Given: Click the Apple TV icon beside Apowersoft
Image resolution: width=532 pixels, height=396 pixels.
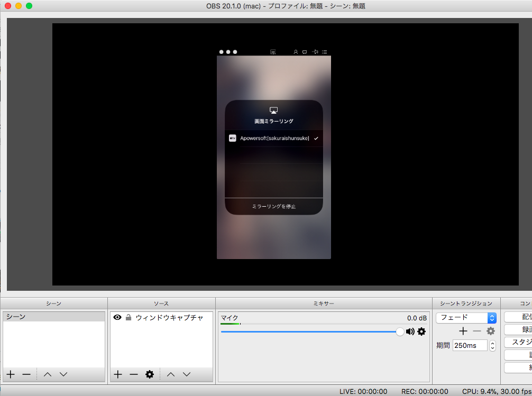Looking at the screenshot, I should (x=232, y=138).
